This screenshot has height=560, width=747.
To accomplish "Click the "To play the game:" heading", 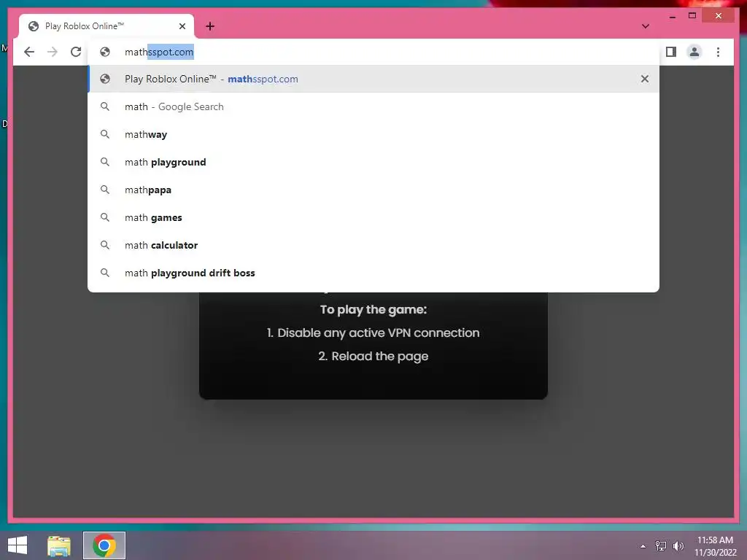I will pyautogui.click(x=373, y=309).
